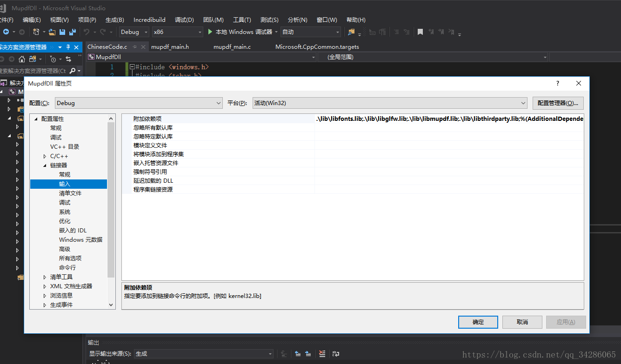Click the Open File folder icon
Image resolution: width=621 pixels, height=364 pixels.
52,32
